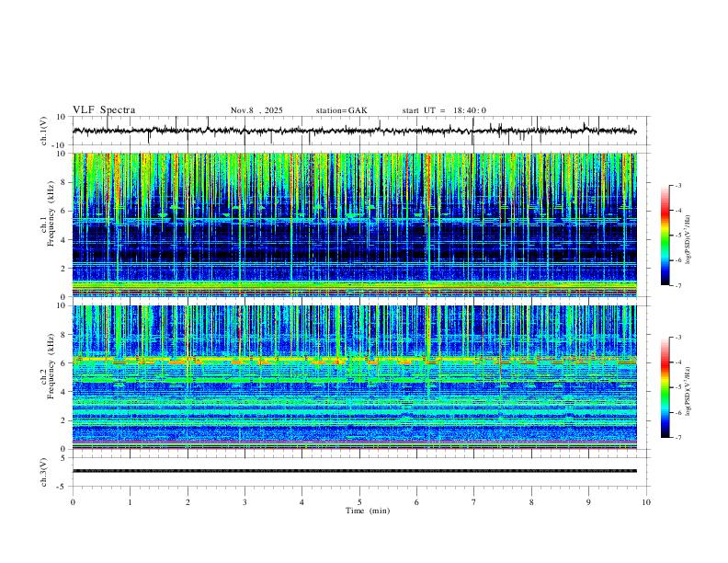Click the time axis tick labeled 5
This screenshot has width=728, height=563.
[x=359, y=502]
